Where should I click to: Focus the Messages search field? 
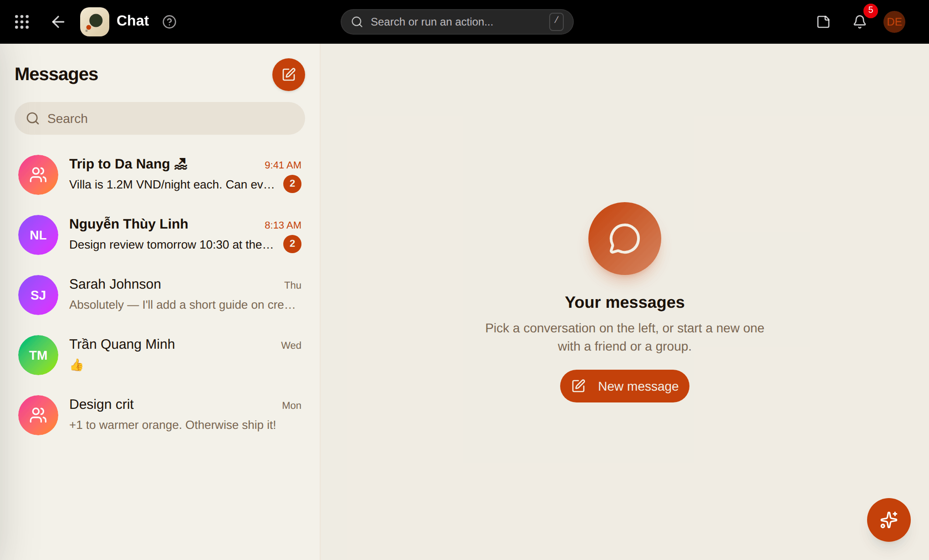(x=160, y=118)
